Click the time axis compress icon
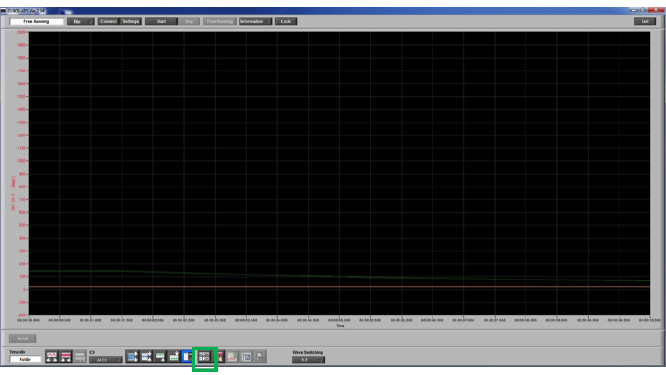Viewport: 666px width, 375px height. [65, 357]
